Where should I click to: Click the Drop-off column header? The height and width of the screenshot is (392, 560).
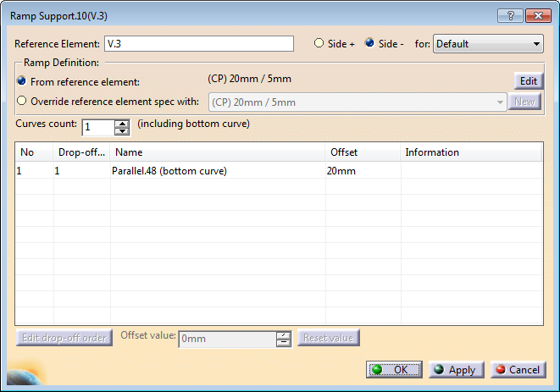point(81,152)
